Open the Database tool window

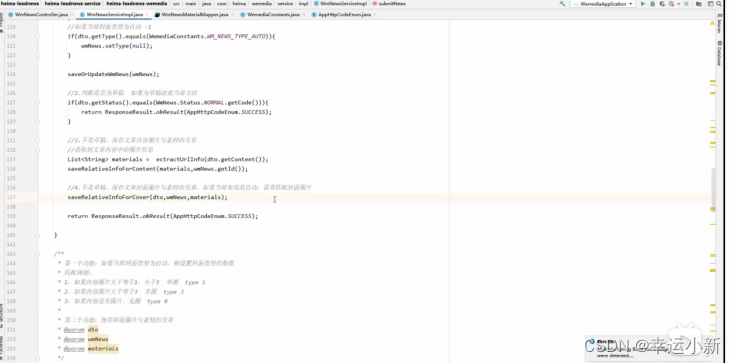coord(719,53)
